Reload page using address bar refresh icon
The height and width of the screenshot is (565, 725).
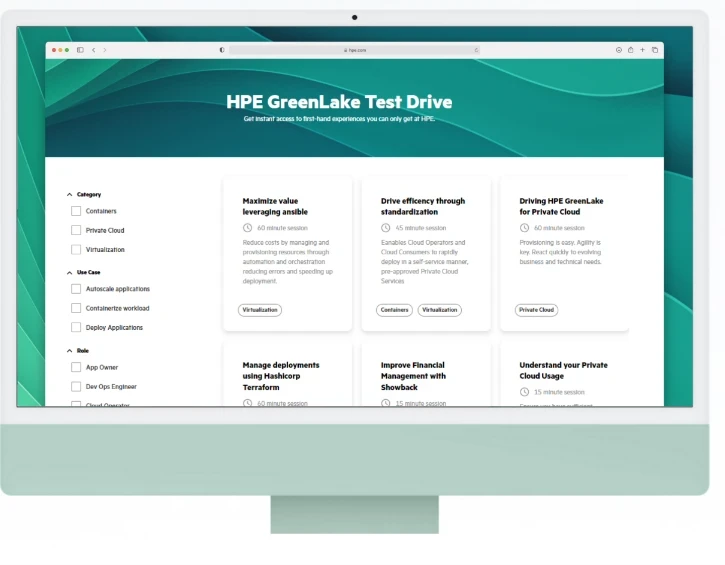476,50
